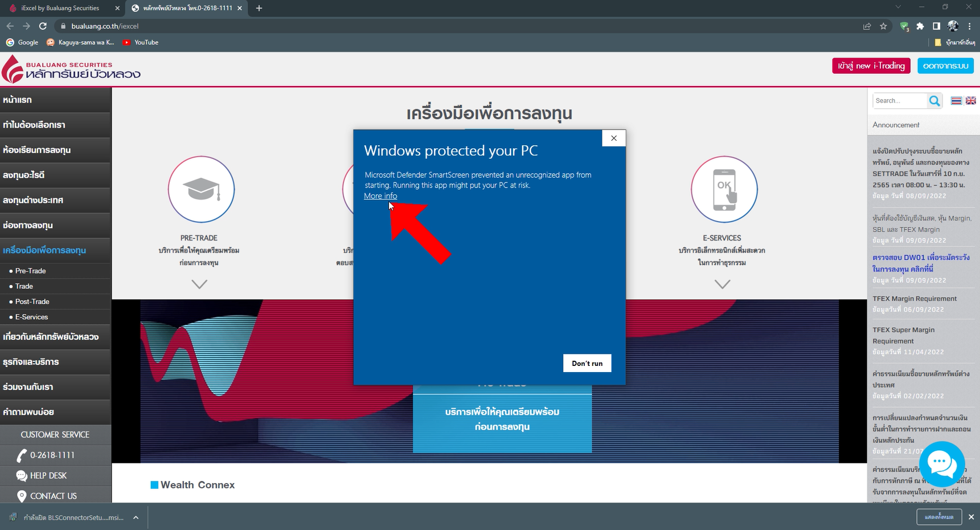Open the YouTube bookmark
980x530 pixels.
pyautogui.click(x=141, y=42)
